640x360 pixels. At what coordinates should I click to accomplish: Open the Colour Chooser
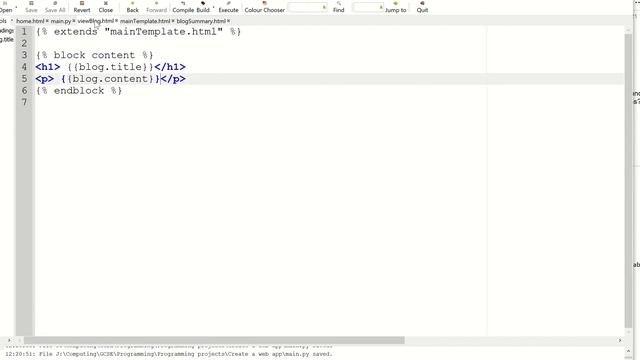(x=264, y=7)
